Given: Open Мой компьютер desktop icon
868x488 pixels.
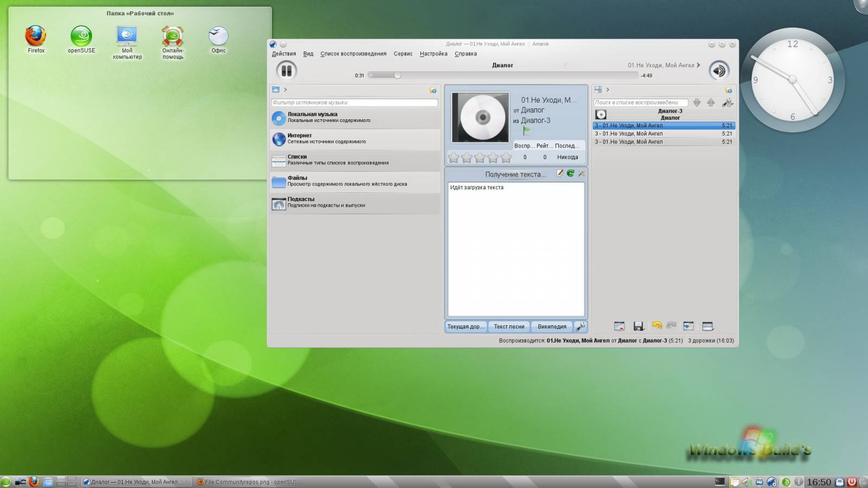Looking at the screenshot, I should (127, 42).
